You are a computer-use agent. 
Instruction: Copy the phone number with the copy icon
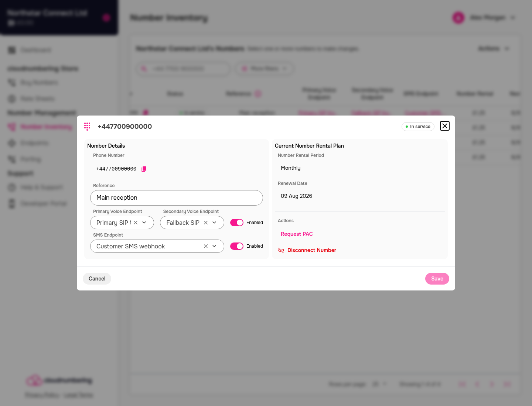[144, 169]
